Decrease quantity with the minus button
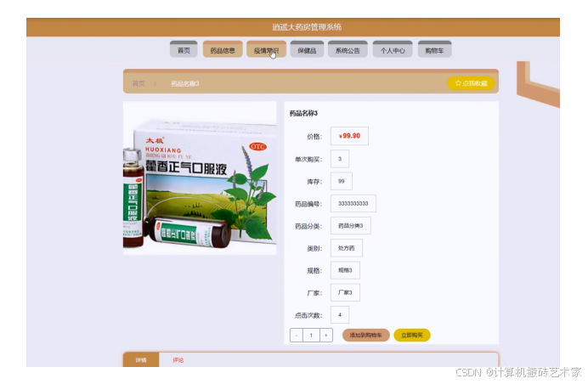588x384 pixels. pos(297,335)
